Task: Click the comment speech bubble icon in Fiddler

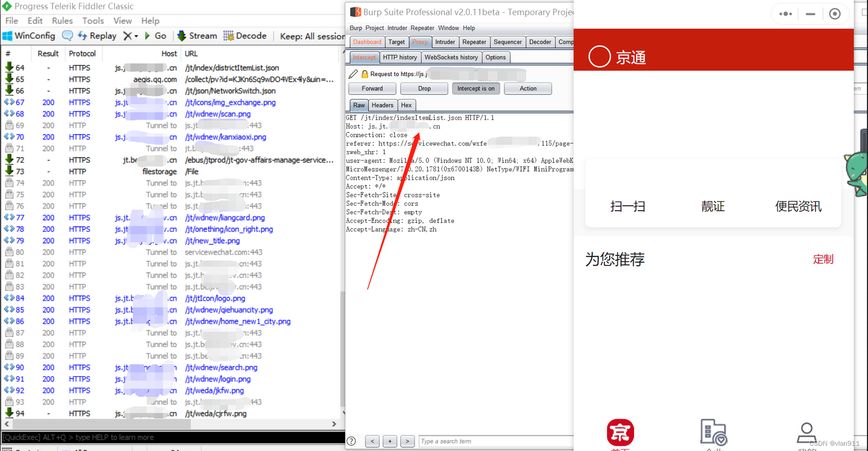Action: [68, 36]
